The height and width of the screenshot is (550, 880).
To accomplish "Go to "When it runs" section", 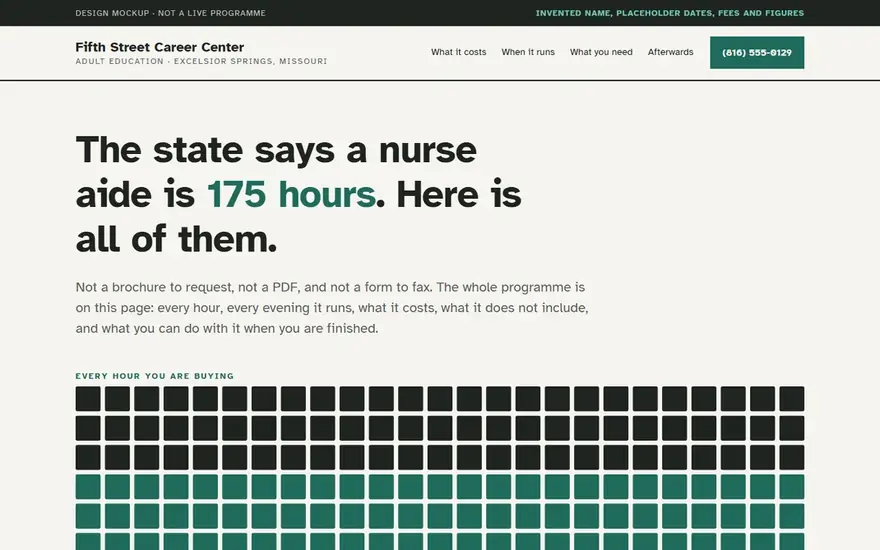I will 528,52.
